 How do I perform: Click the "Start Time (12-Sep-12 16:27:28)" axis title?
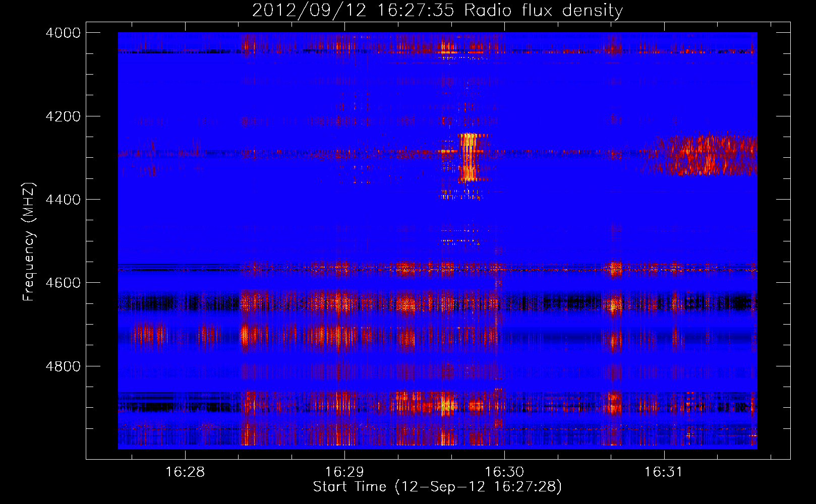click(x=437, y=487)
